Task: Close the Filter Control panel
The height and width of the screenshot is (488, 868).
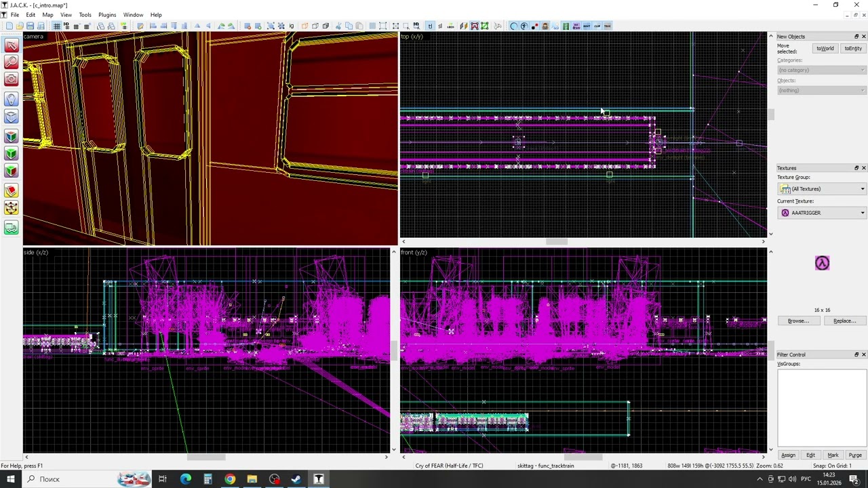Action: click(x=863, y=354)
